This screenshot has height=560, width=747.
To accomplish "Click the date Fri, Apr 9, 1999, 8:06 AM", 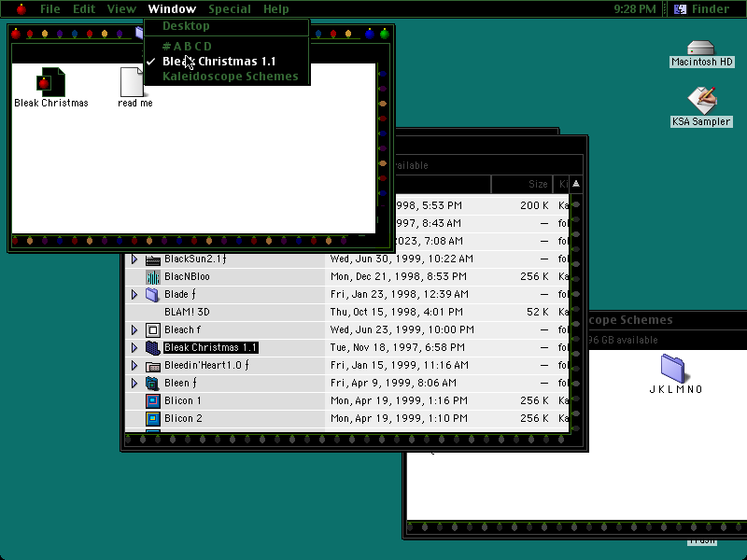I will click(x=393, y=384).
